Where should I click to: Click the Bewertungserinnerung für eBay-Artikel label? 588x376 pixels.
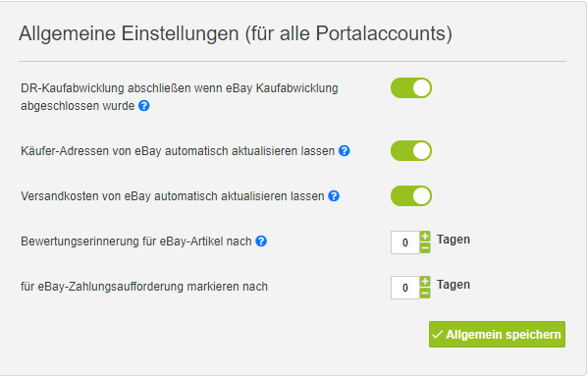tap(136, 242)
